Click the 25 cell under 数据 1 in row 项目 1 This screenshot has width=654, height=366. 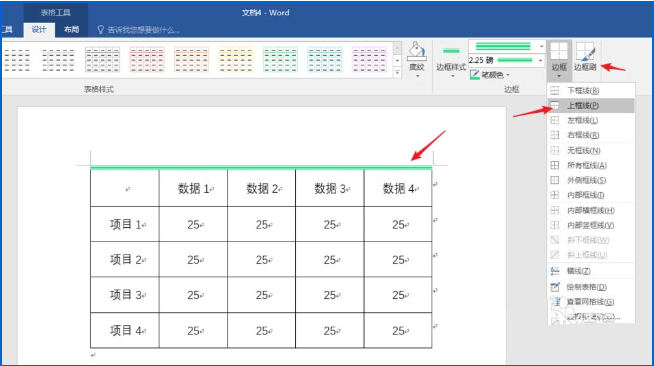[193, 225]
